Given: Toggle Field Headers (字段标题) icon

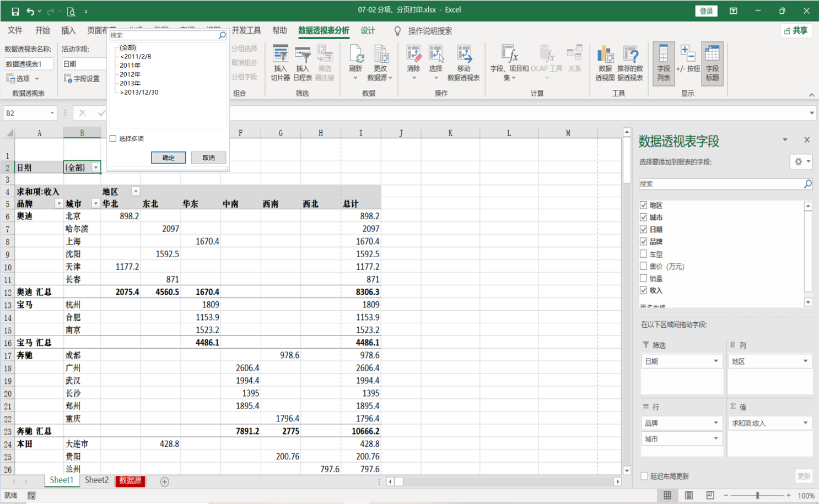Looking at the screenshot, I should [712, 63].
